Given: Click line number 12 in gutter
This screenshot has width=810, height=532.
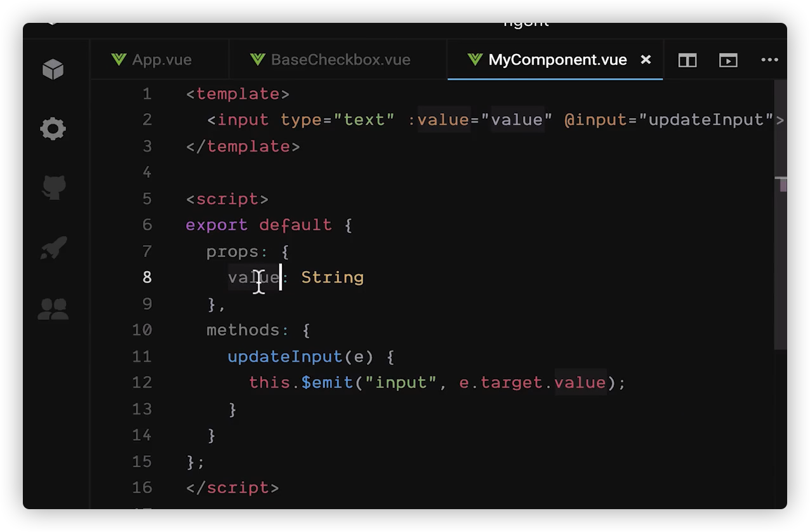Looking at the screenshot, I should pyautogui.click(x=142, y=382).
